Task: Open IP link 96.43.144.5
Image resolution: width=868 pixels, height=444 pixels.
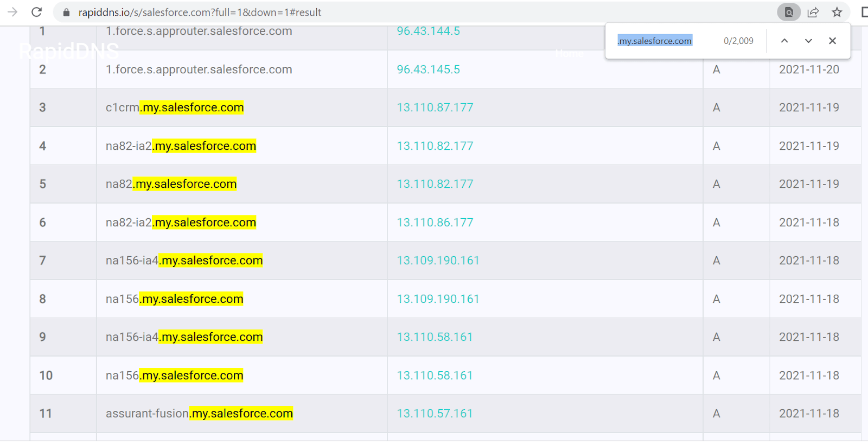Action: tap(428, 31)
